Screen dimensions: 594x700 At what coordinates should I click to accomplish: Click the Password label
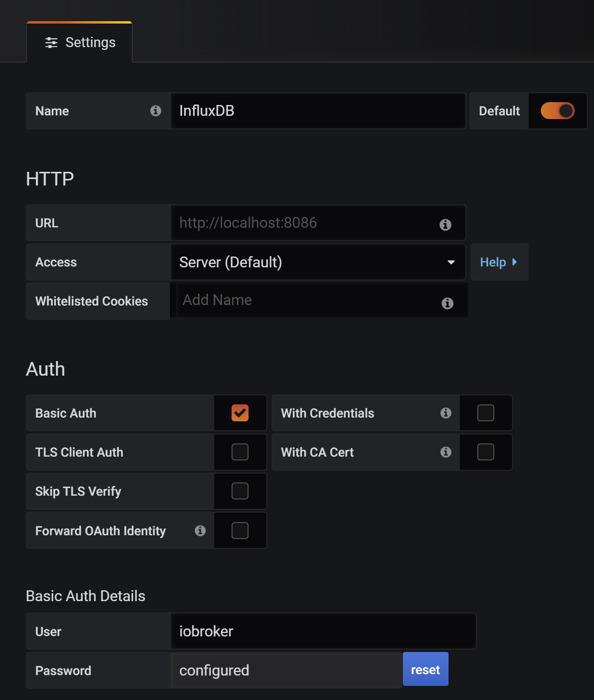pyautogui.click(x=64, y=671)
